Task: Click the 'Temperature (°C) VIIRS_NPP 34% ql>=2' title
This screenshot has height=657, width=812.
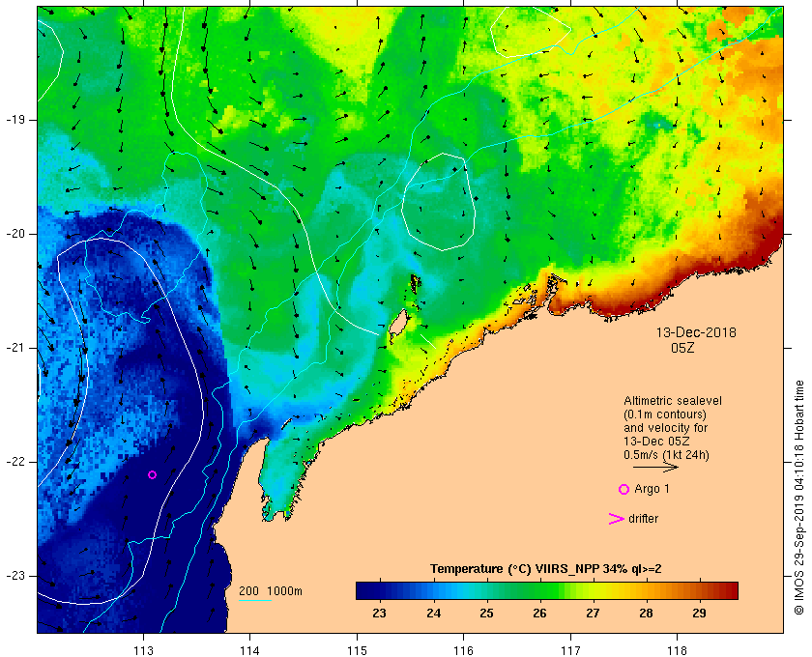Action: point(546,569)
